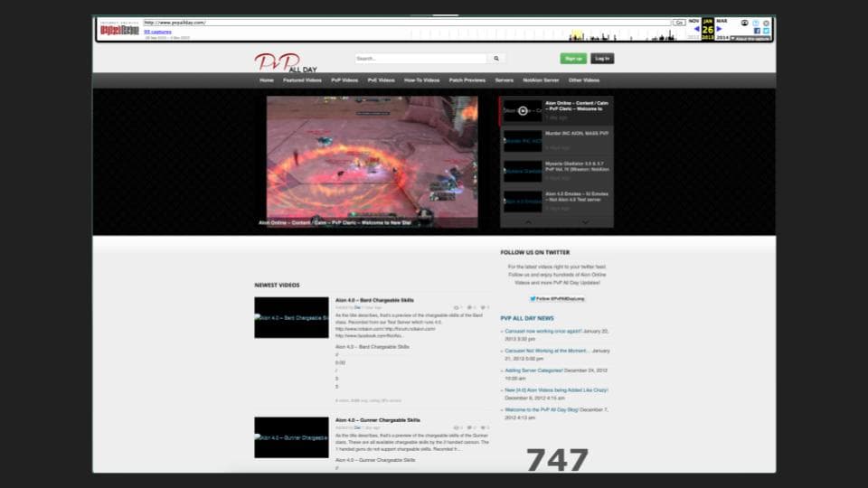Open Other Videos menu

click(x=584, y=80)
